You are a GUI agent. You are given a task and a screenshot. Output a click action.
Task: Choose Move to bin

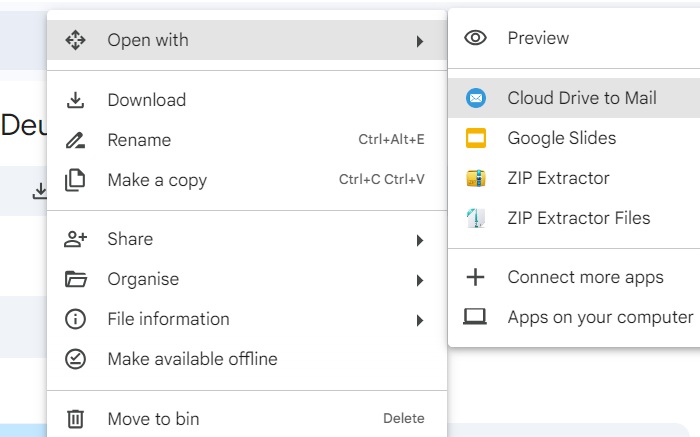pyautogui.click(x=247, y=419)
